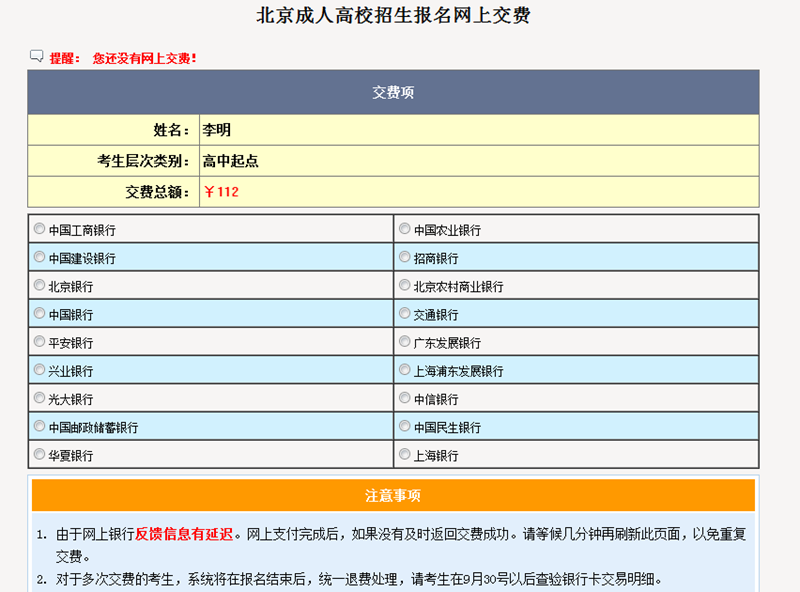Click the reminder speech bubble icon
This screenshot has width=800, height=592.
click(37, 56)
